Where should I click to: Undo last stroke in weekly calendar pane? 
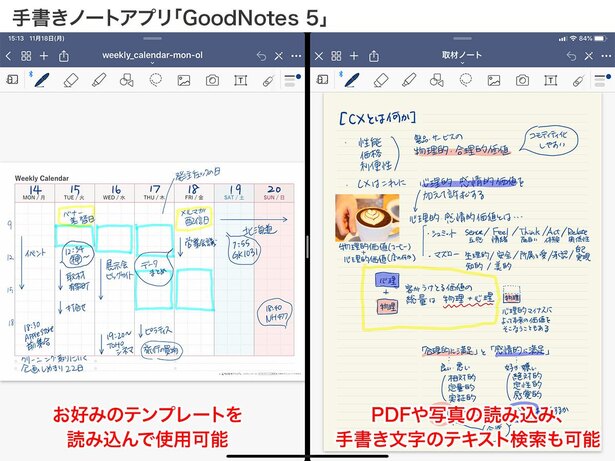click(x=261, y=56)
